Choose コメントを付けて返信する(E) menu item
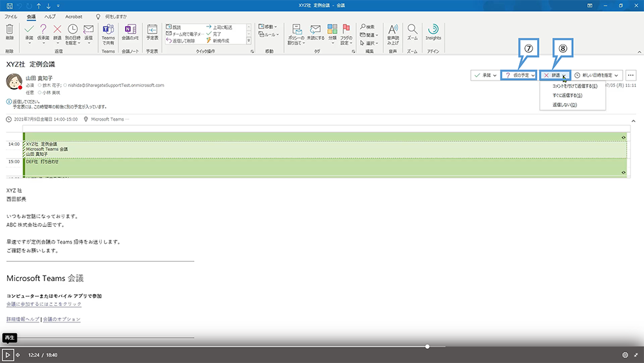This screenshot has width=644, height=363. pos(574,86)
